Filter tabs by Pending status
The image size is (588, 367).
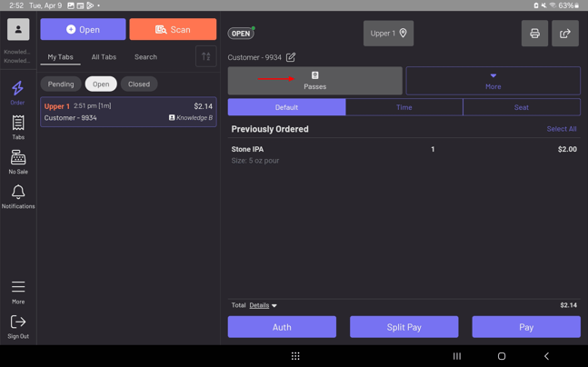pos(61,84)
